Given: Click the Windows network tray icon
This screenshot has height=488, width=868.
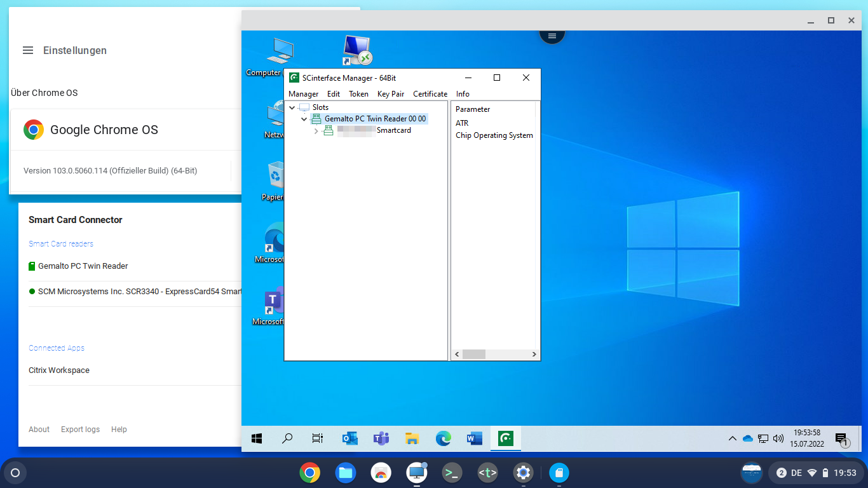Looking at the screenshot, I should (x=763, y=438).
